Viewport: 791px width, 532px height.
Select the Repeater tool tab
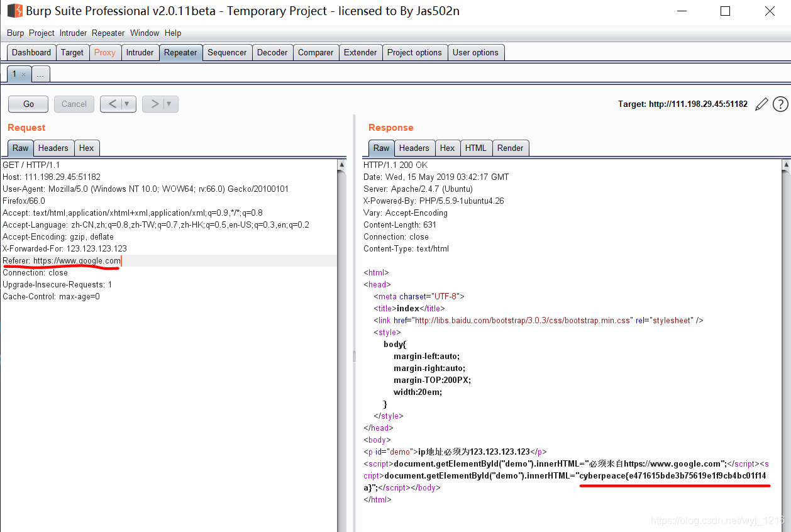coord(180,53)
